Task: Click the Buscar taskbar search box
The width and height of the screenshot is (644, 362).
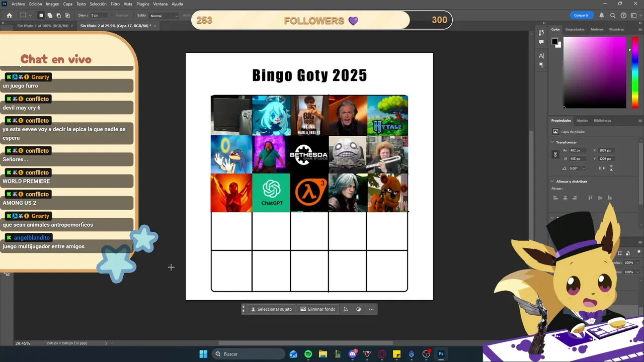Action: [x=249, y=354]
